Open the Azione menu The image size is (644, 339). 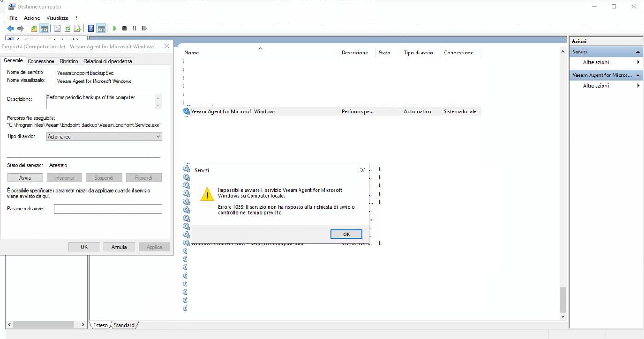tap(32, 18)
